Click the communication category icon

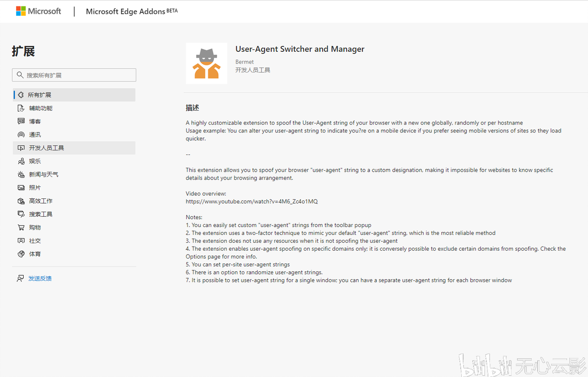pos(21,135)
